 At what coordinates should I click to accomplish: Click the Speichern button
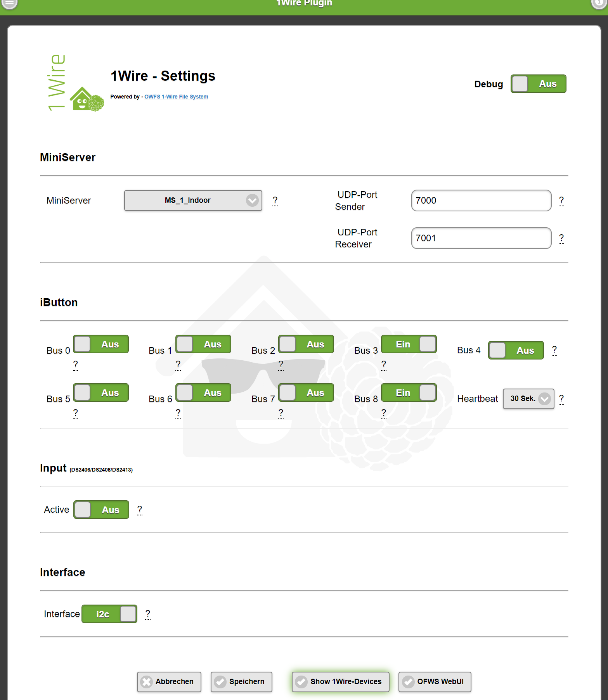click(241, 682)
